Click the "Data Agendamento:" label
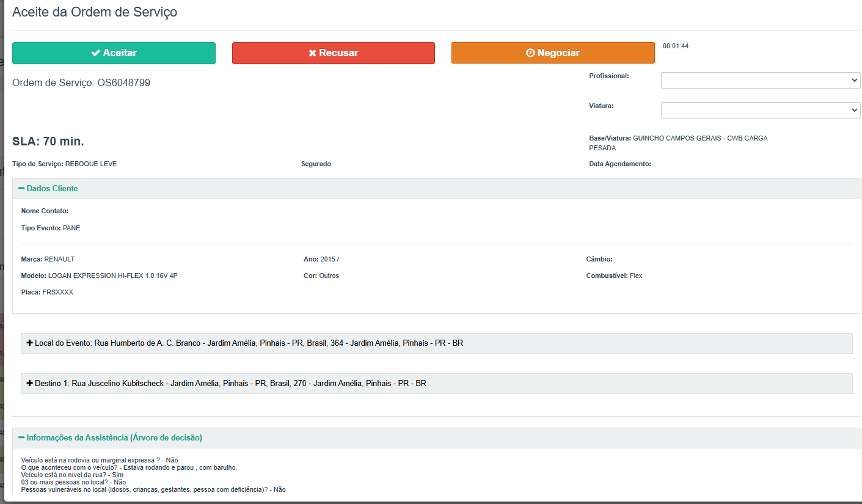The image size is (862, 504). [x=620, y=164]
